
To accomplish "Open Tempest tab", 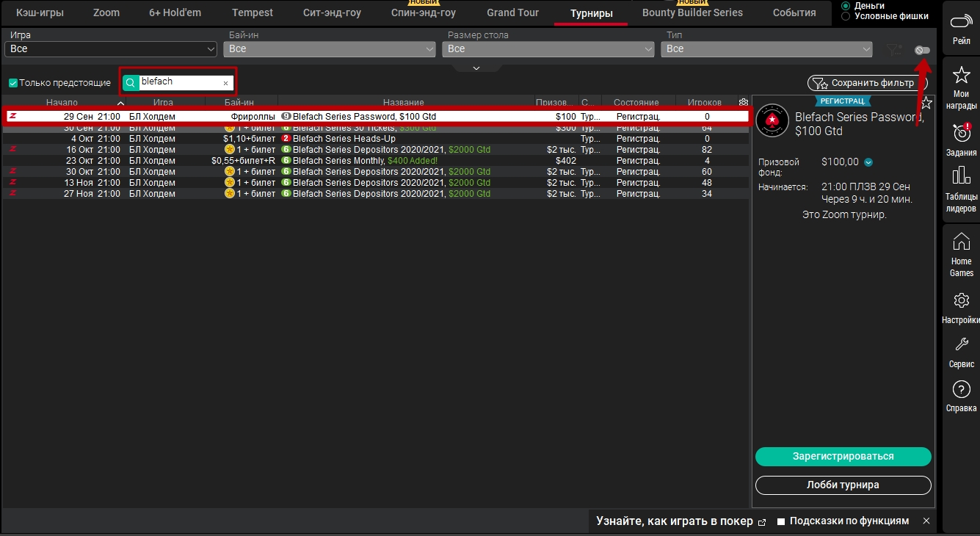I will 253,12.
